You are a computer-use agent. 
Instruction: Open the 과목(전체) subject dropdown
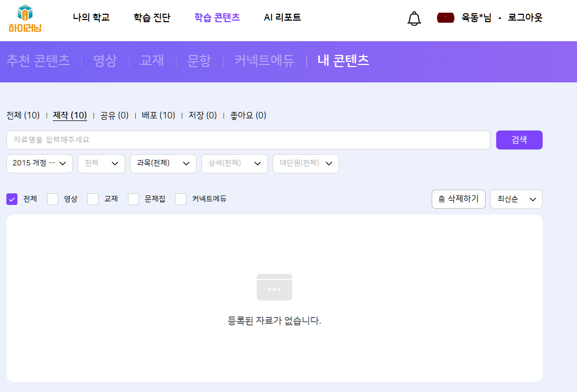(x=163, y=164)
